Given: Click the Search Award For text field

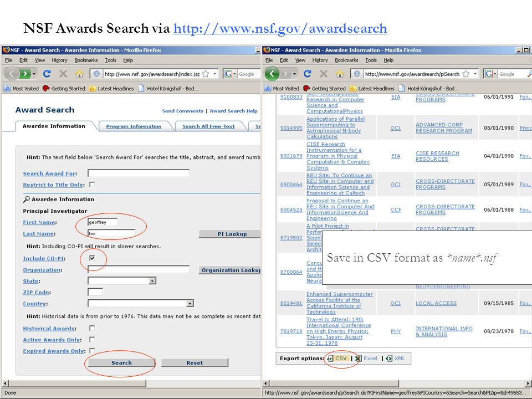Looking at the screenshot, I should 139,173.
